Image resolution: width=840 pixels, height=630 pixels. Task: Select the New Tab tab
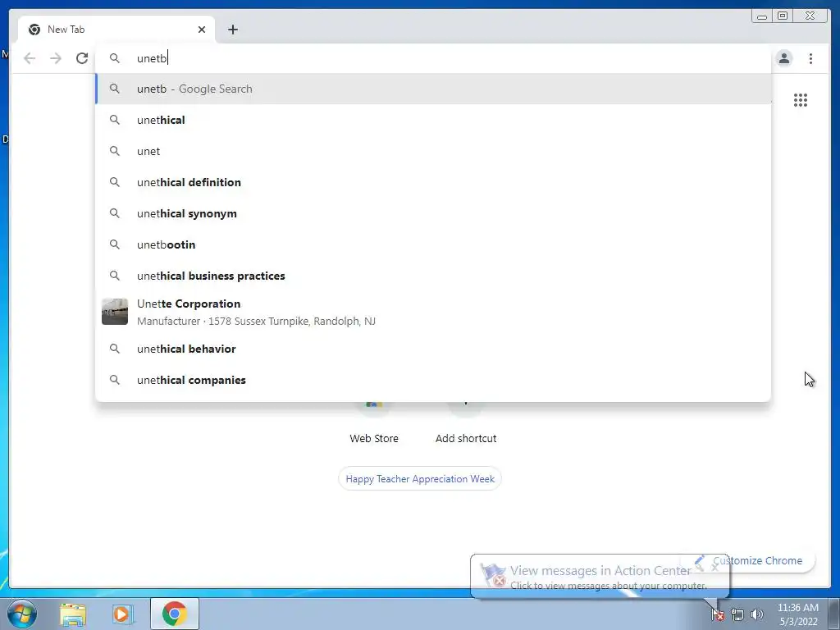pyautogui.click(x=116, y=30)
